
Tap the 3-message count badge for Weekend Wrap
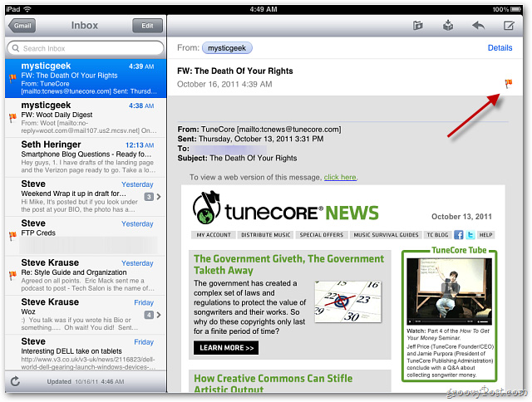[x=149, y=197]
